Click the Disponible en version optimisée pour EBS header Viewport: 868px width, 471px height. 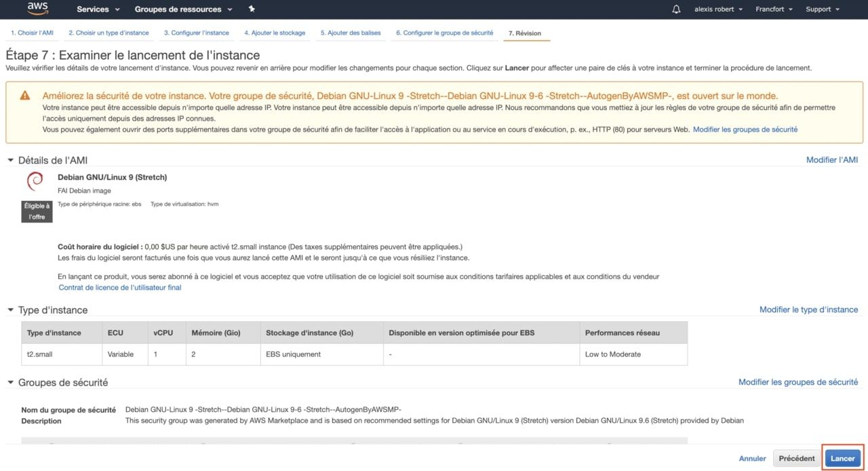pyautogui.click(x=481, y=333)
